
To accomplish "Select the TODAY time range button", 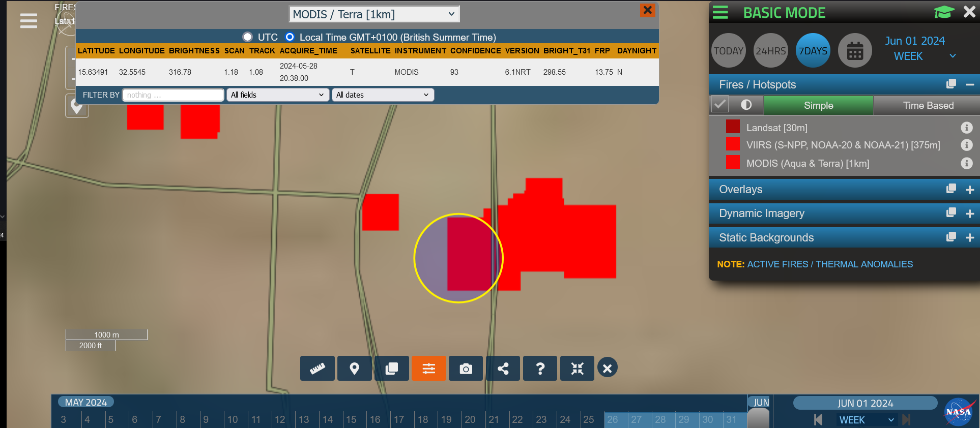I will [x=728, y=51].
